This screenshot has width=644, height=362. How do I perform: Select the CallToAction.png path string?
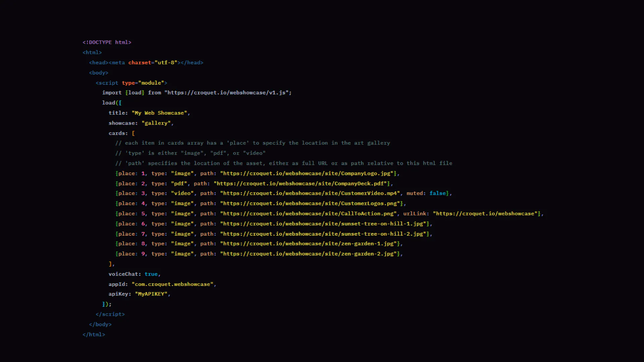point(308,214)
